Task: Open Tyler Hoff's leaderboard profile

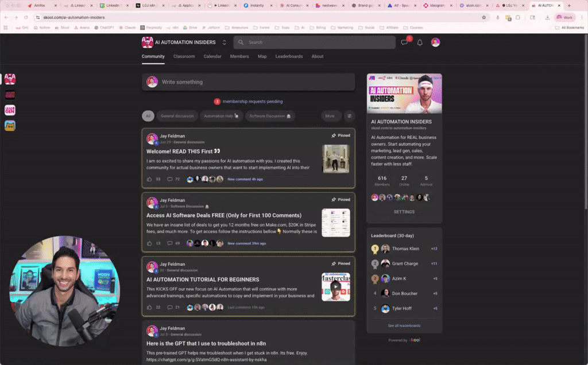Action: click(402, 308)
